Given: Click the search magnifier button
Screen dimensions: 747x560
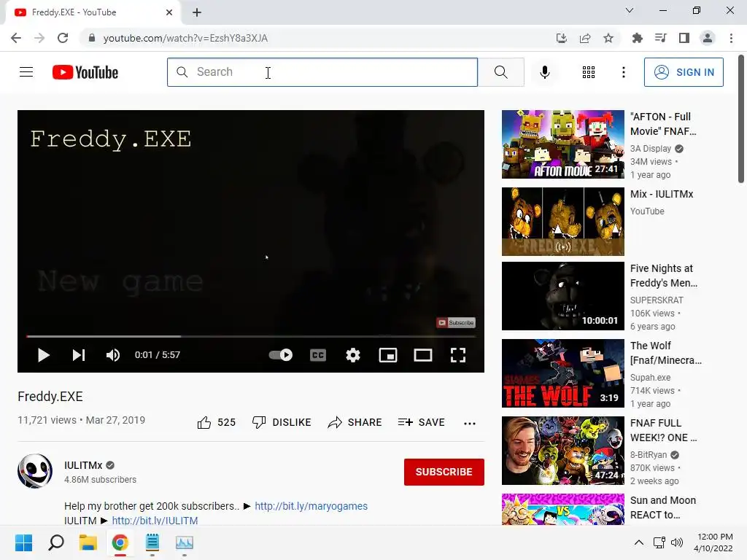Looking at the screenshot, I should [x=500, y=72].
